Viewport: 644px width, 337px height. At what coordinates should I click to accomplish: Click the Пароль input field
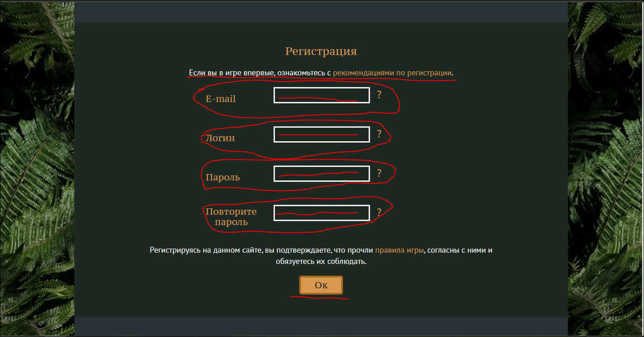click(321, 173)
